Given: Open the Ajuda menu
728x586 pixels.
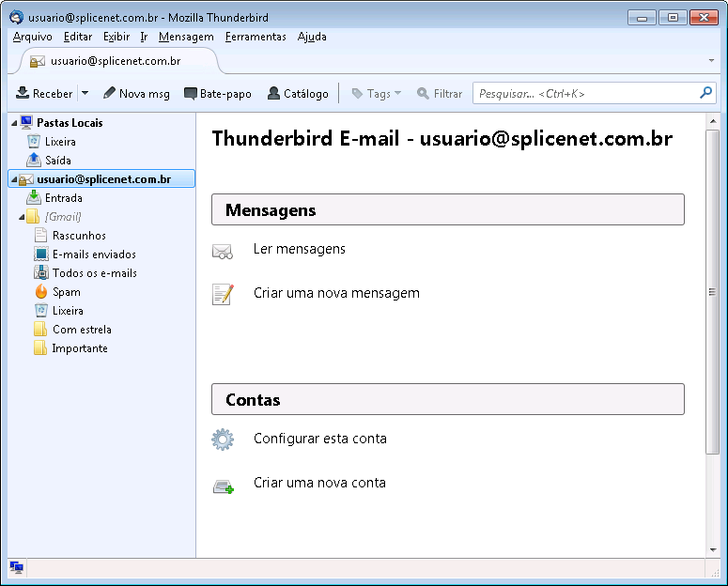Looking at the screenshot, I should click(x=312, y=37).
